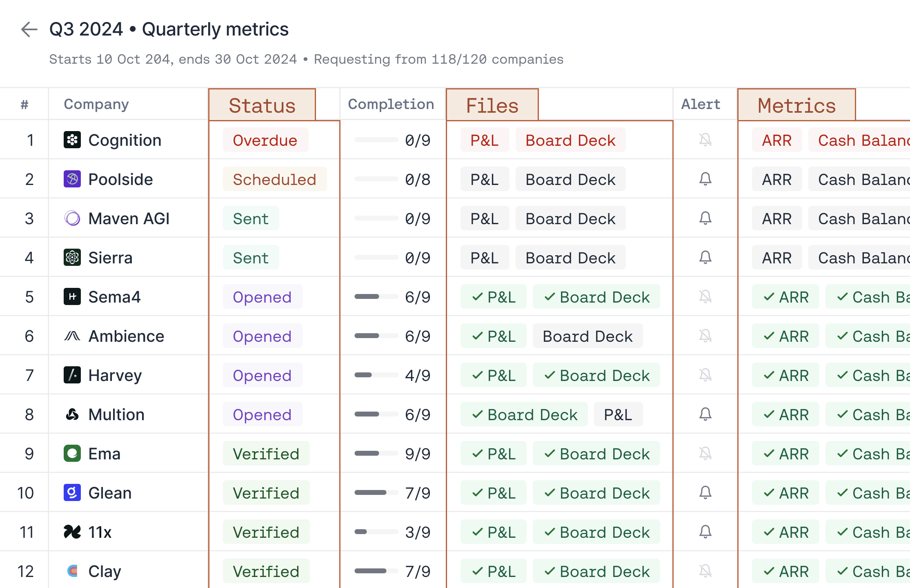The height and width of the screenshot is (588, 910).
Task: Open red Board Deck file for Cognition
Action: pyautogui.click(x=570, y=140)
